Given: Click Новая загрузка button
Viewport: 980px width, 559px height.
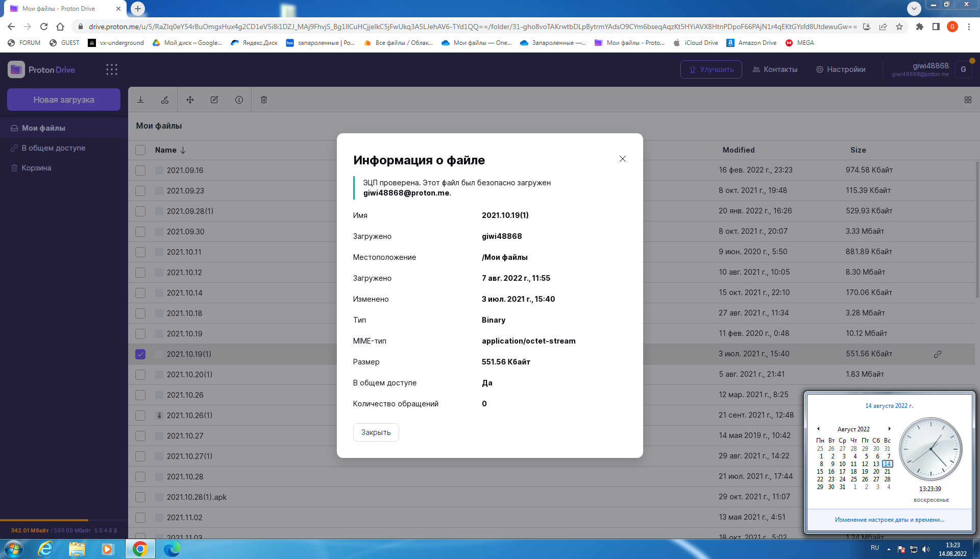Looking at the screenshot, I should click(64, 100).
